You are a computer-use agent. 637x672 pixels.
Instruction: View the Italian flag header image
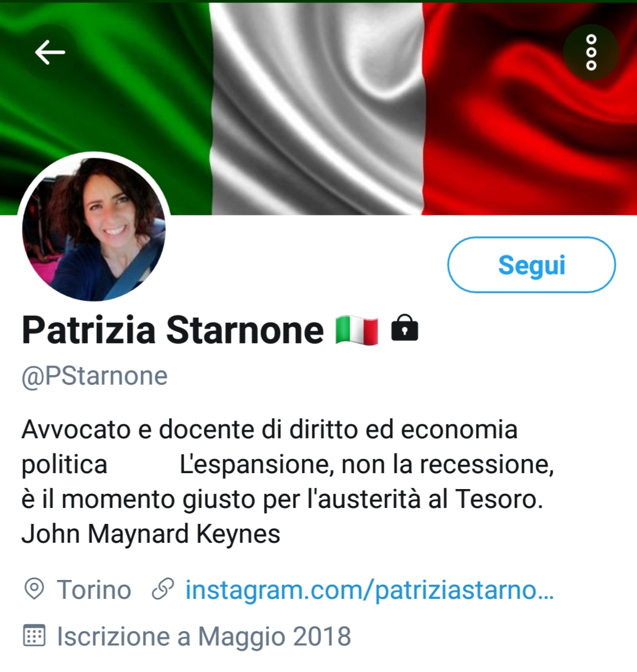[x=318, y=109]
